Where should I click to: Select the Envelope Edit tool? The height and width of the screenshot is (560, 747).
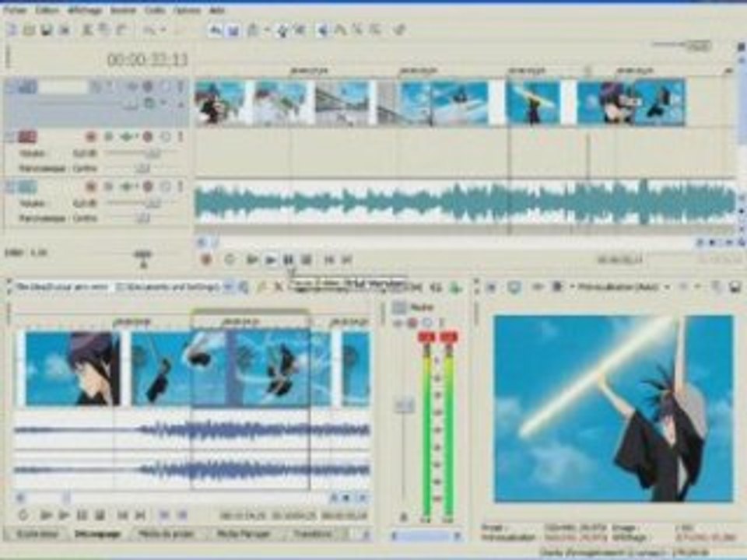(x=341, y=30)
